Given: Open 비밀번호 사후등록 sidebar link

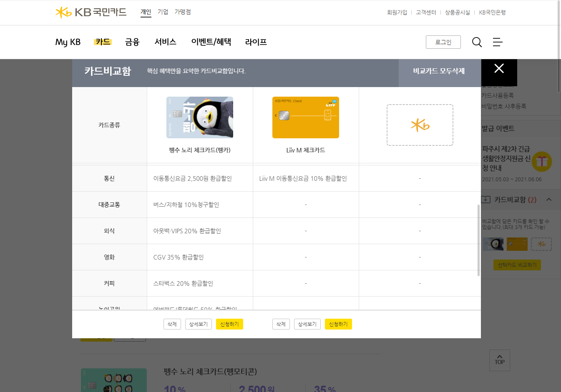Looking at the screenshot, I should [504, 106].
